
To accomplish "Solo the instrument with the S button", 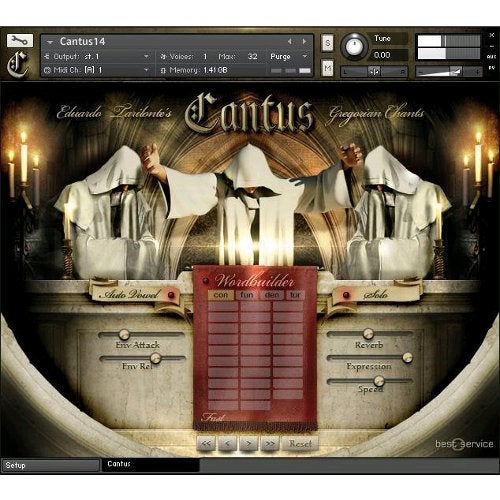I will pyautogui.click(x=327, y=43).
